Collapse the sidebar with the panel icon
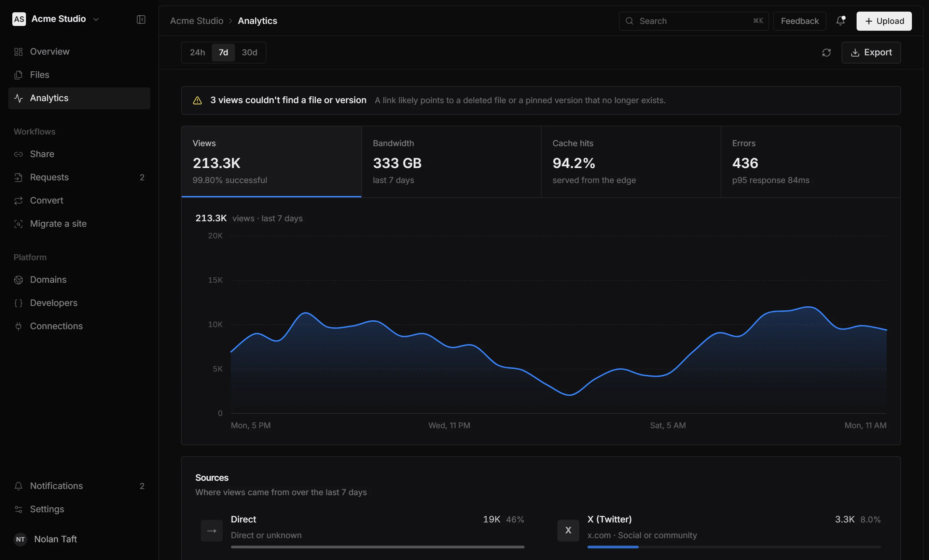 (x=141, y=19)
